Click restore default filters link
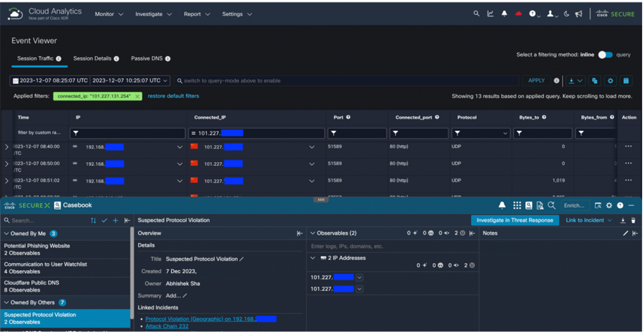This screenshot has height=333, width=644. pos(173,96)
